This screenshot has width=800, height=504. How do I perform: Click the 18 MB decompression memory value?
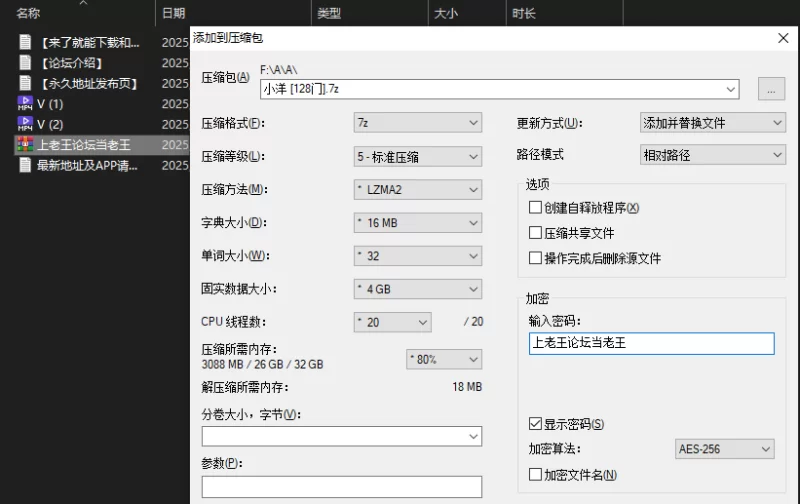pos(467,387)
